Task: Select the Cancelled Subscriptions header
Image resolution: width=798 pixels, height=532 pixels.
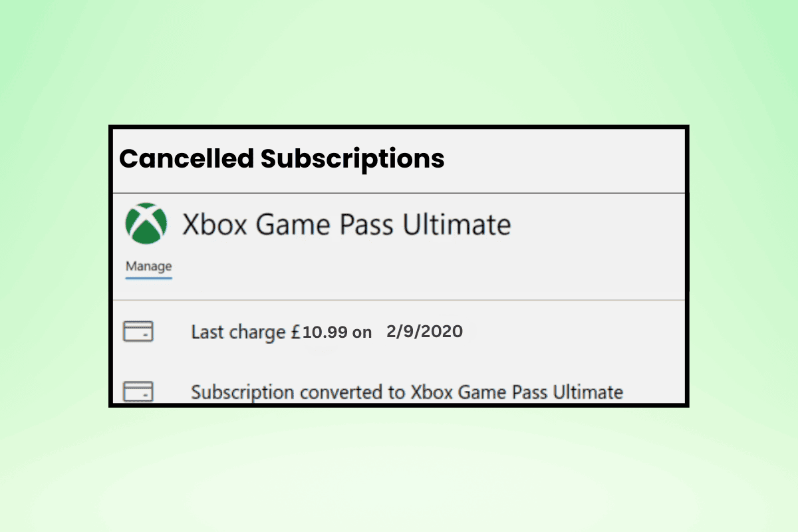Action: pos(282,159)
